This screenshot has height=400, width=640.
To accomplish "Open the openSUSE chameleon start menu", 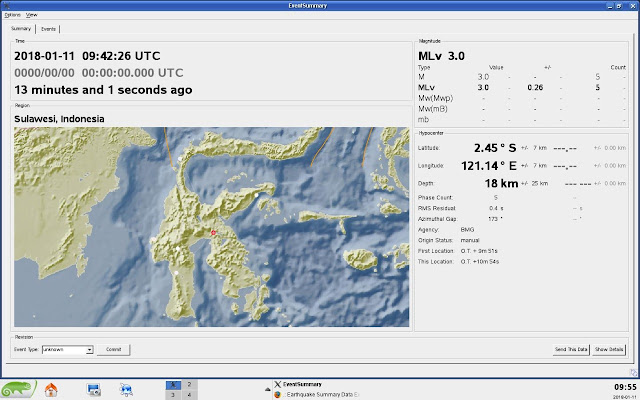I will 18,389.
